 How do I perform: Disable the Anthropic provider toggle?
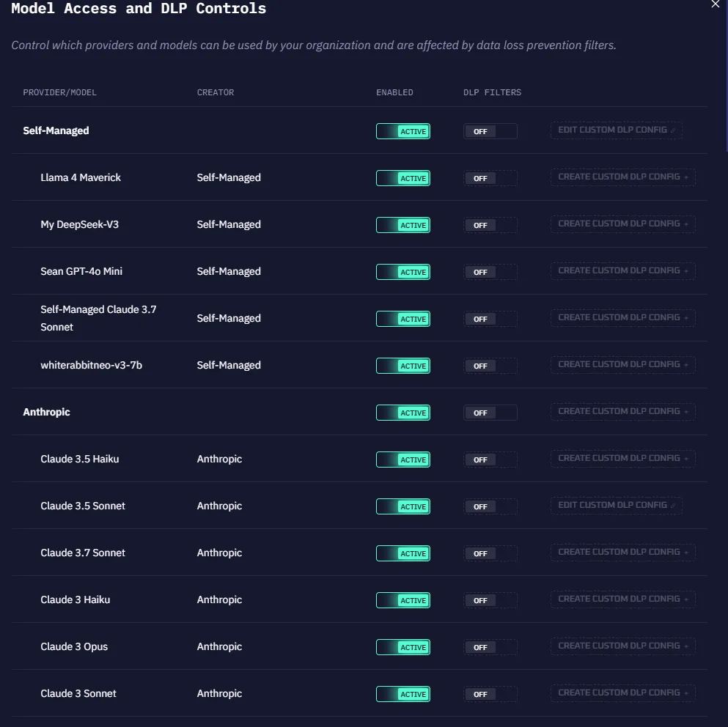tap(403, 413)
